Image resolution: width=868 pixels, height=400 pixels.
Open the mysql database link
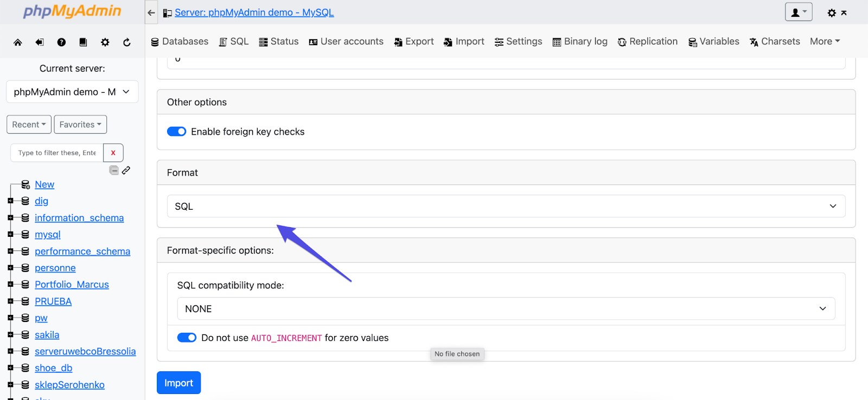(x=48, y=235)
